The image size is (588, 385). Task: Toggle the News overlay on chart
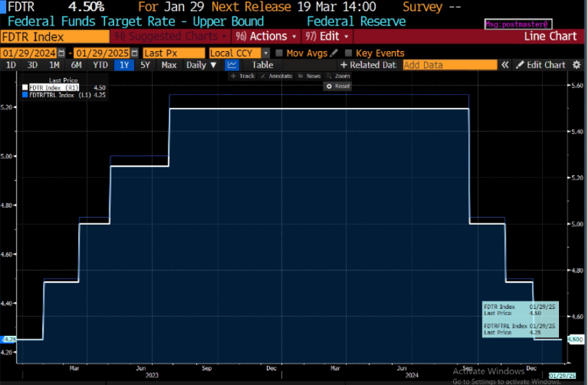pos(310,76)
